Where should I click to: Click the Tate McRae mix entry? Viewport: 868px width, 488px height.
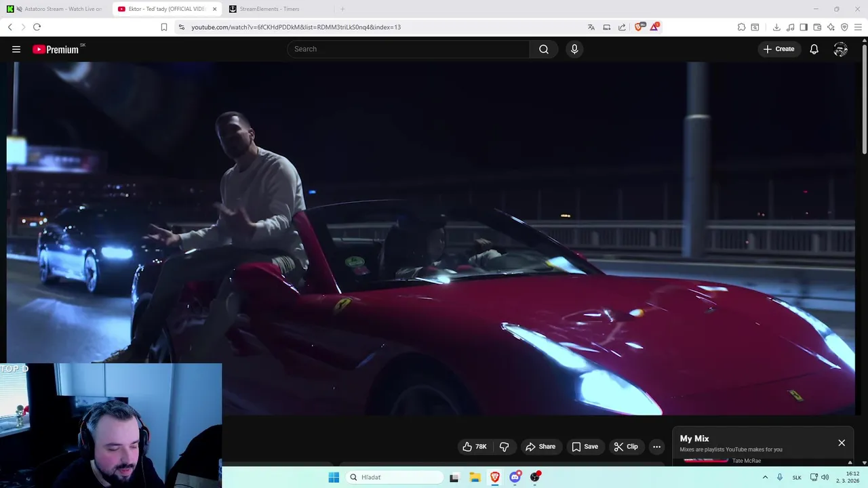click(746, 461)
